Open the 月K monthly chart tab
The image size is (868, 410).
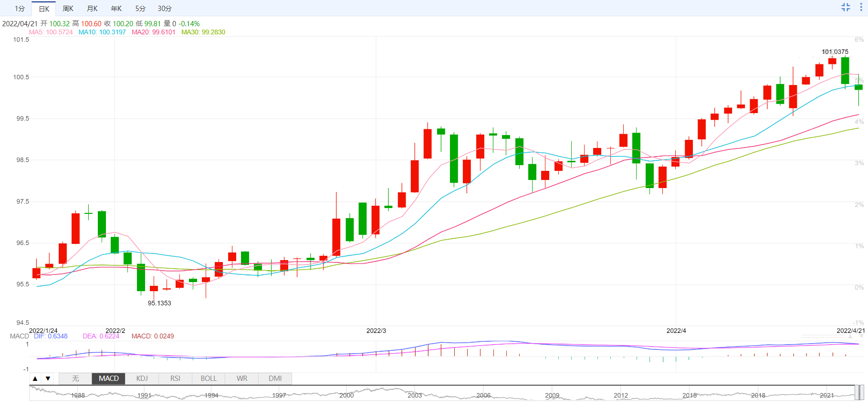click(92, 9)
